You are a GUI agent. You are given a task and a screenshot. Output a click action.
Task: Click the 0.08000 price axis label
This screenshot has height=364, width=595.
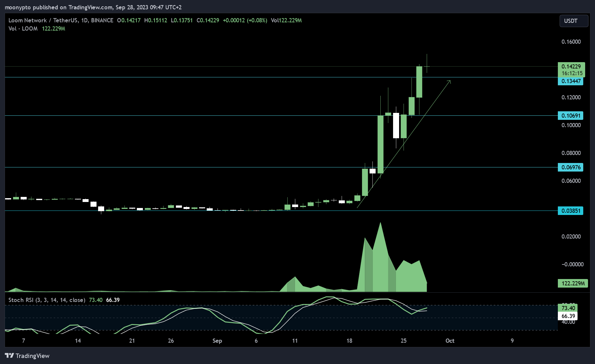point(571,153)
